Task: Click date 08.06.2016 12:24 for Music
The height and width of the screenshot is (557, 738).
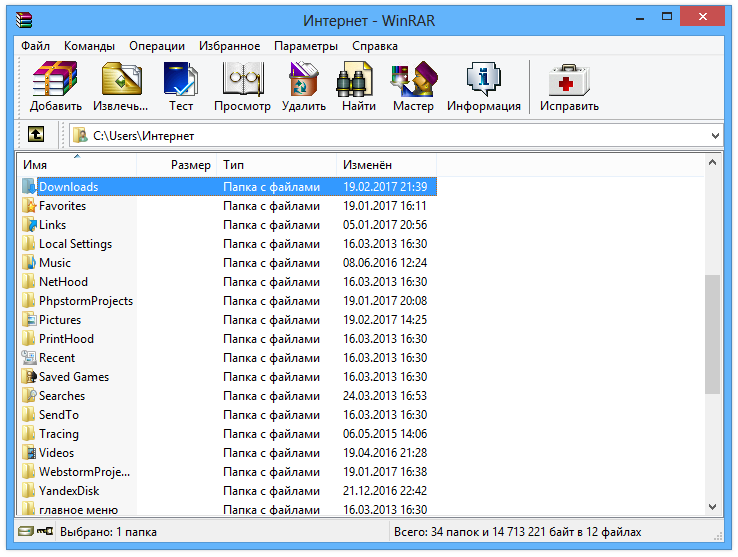Action: click(x=385, y=263)
